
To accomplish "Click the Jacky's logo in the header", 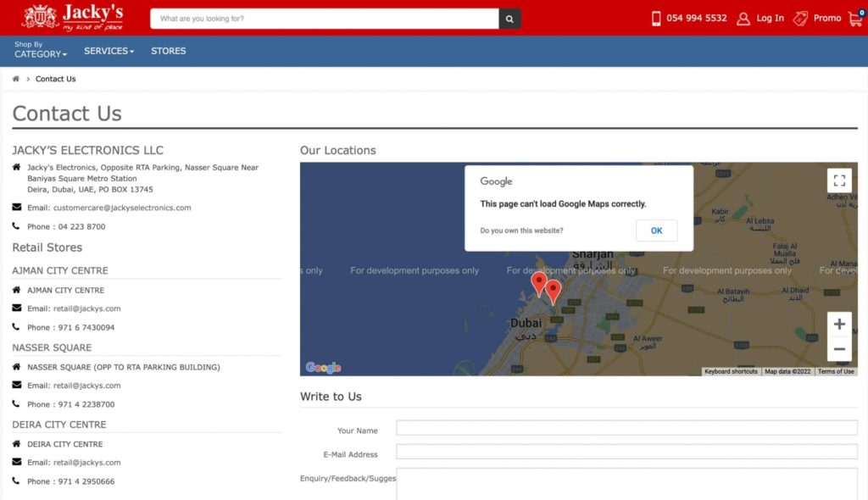I will coord(72,18).
